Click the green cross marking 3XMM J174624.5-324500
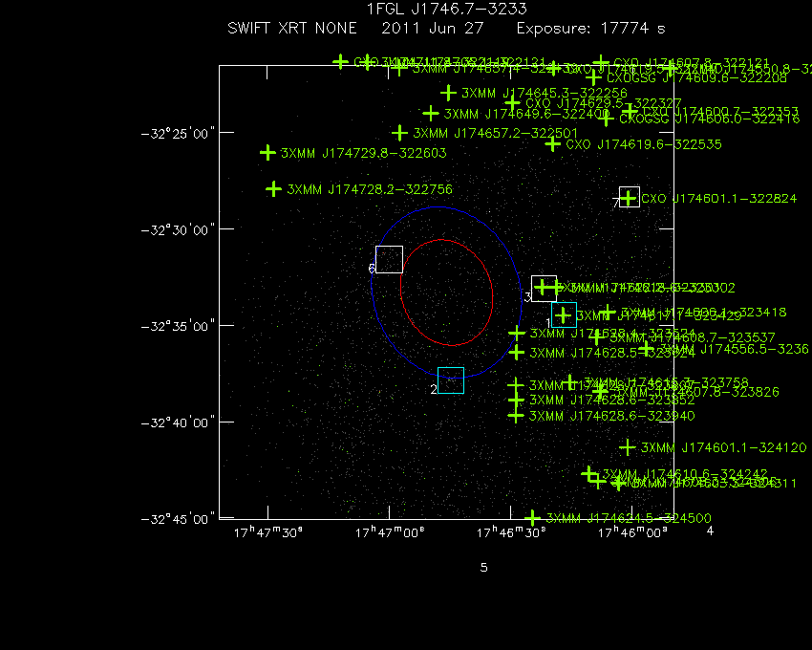 click(x=533, y=518)
